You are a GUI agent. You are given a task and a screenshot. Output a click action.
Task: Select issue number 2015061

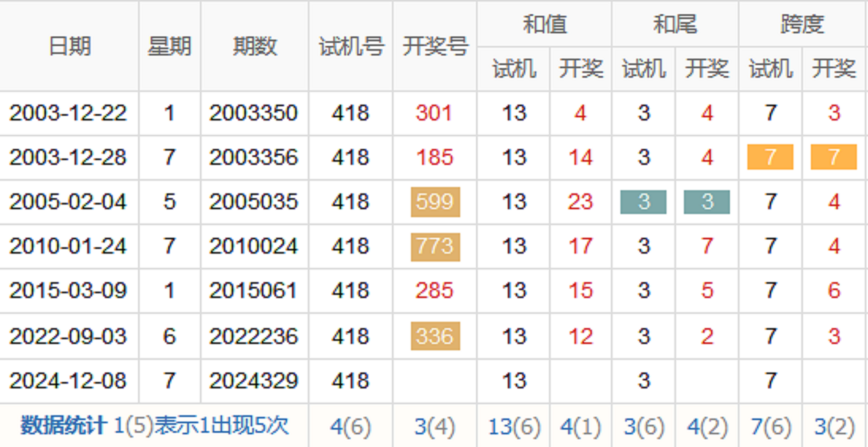[254, 291]
